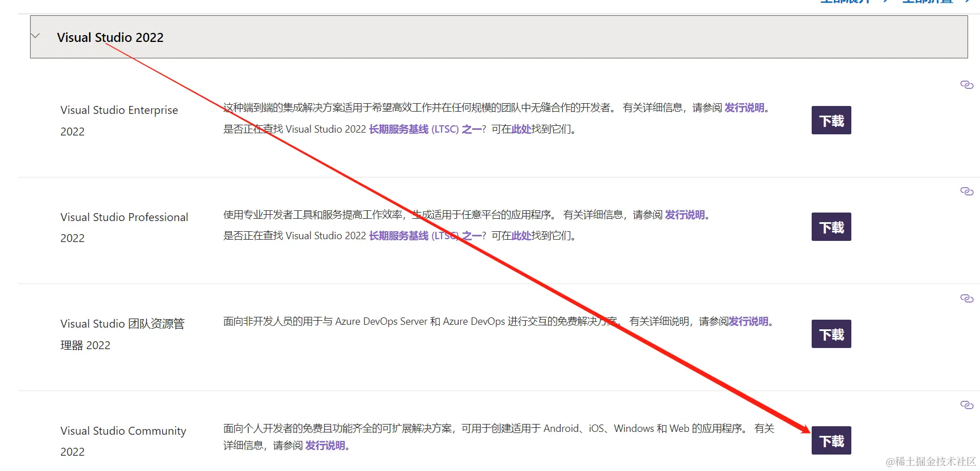Screen dimensions: 980x471
Task: Select Visual Studio Community 2022 title text
Action: click(x=123, y=441)
